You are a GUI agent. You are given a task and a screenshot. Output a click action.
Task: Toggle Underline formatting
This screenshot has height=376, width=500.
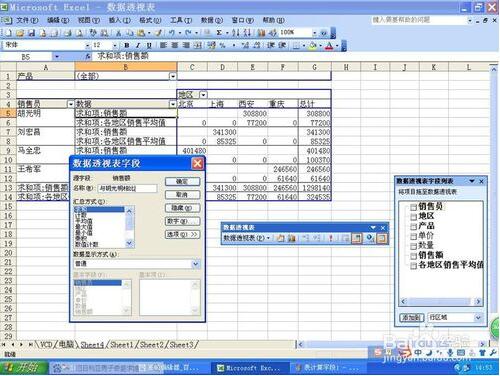pos(149,45)
